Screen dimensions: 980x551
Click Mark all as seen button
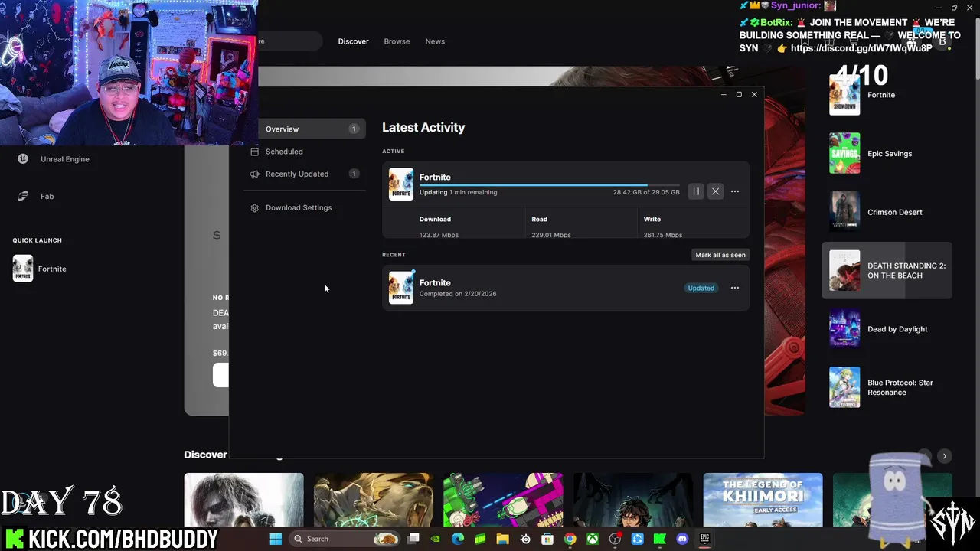click(x=720, y=255)
